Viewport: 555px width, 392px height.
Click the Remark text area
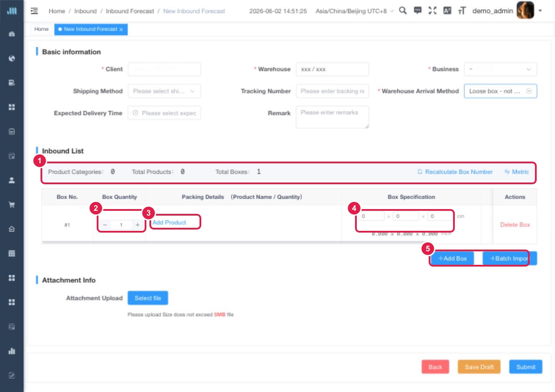pyautogui.click(x=332, y=117)
